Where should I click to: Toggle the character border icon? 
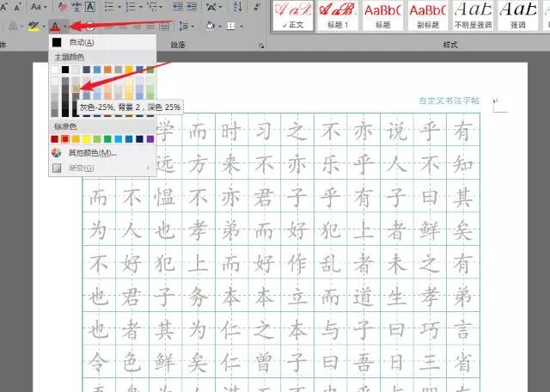(90, 6)
